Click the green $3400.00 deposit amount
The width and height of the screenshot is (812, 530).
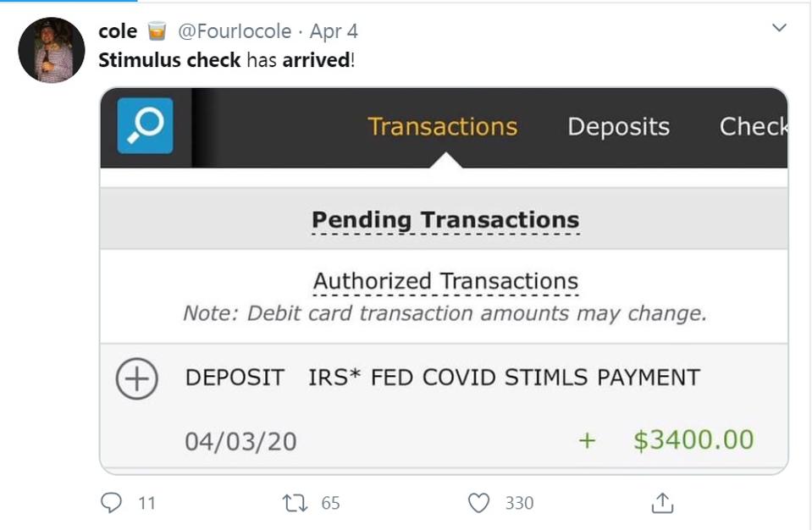693,440
